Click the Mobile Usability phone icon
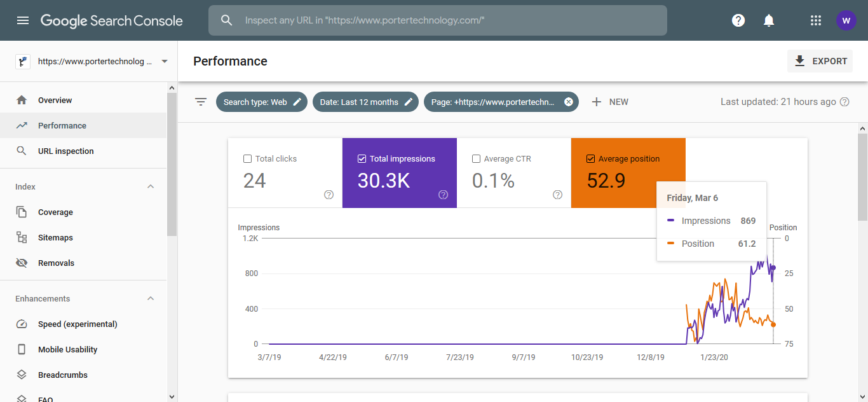 pos(22,349)
